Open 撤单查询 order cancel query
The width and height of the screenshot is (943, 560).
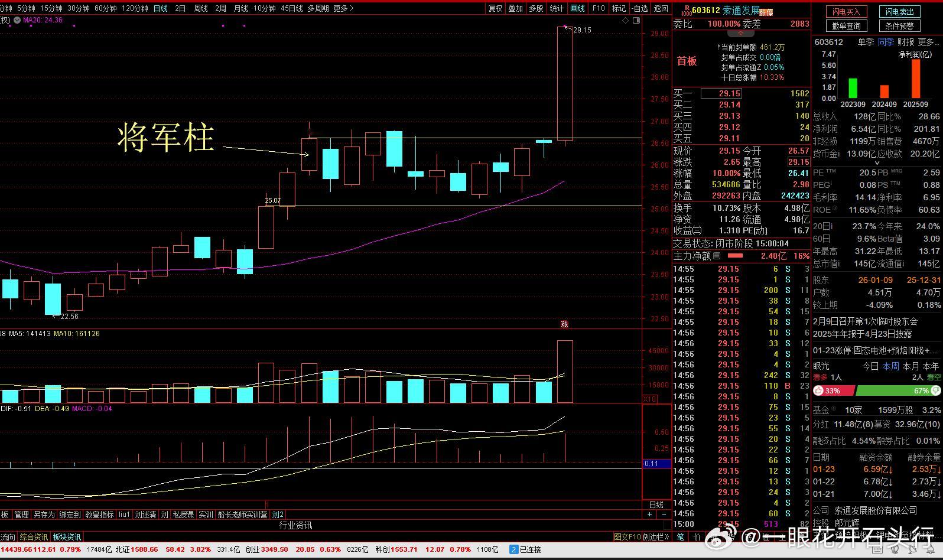coord(846,26)
